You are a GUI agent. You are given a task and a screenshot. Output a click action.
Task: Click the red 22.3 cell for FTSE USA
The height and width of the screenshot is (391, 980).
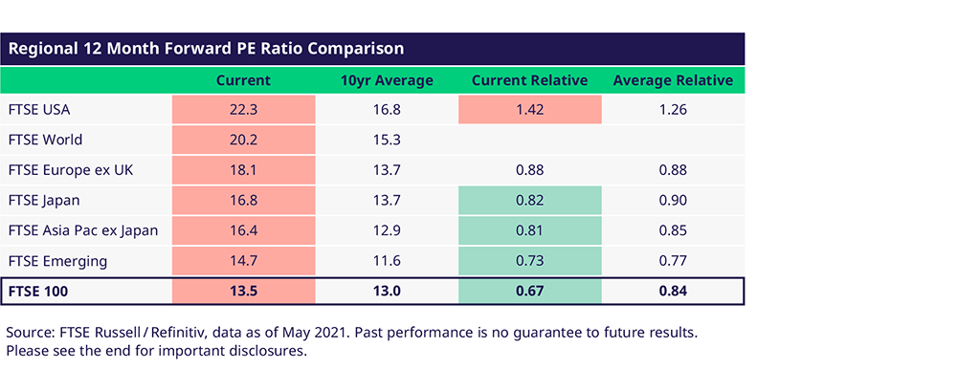243,110
